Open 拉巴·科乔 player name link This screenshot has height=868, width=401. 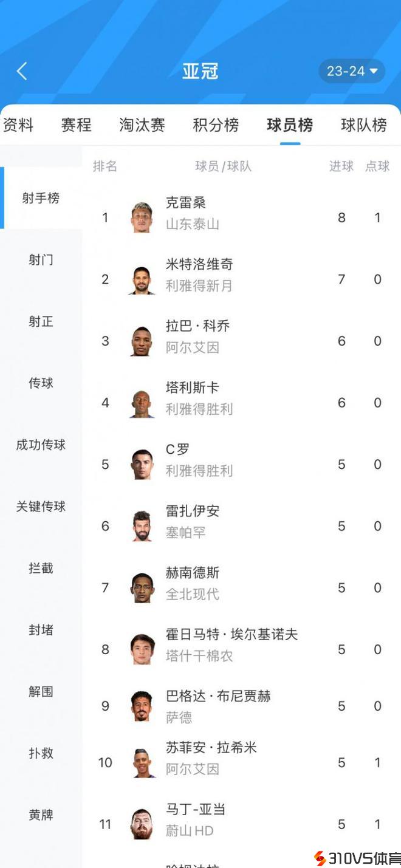coord(197,326)
